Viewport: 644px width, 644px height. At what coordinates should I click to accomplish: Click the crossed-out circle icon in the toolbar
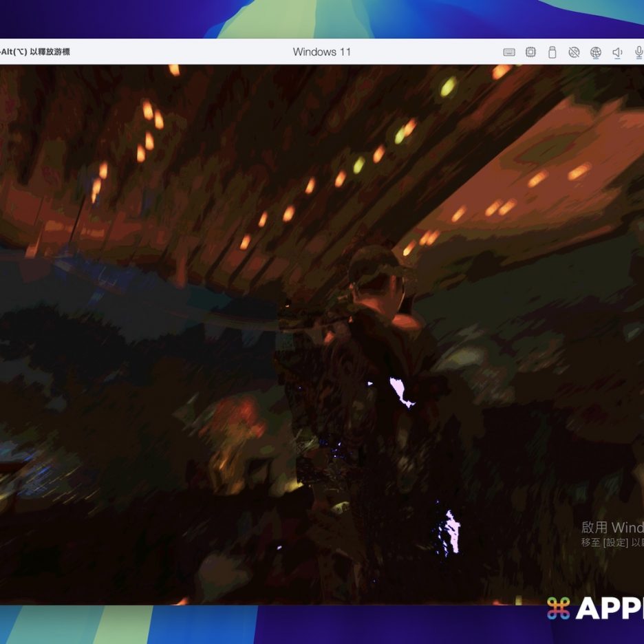574,52
